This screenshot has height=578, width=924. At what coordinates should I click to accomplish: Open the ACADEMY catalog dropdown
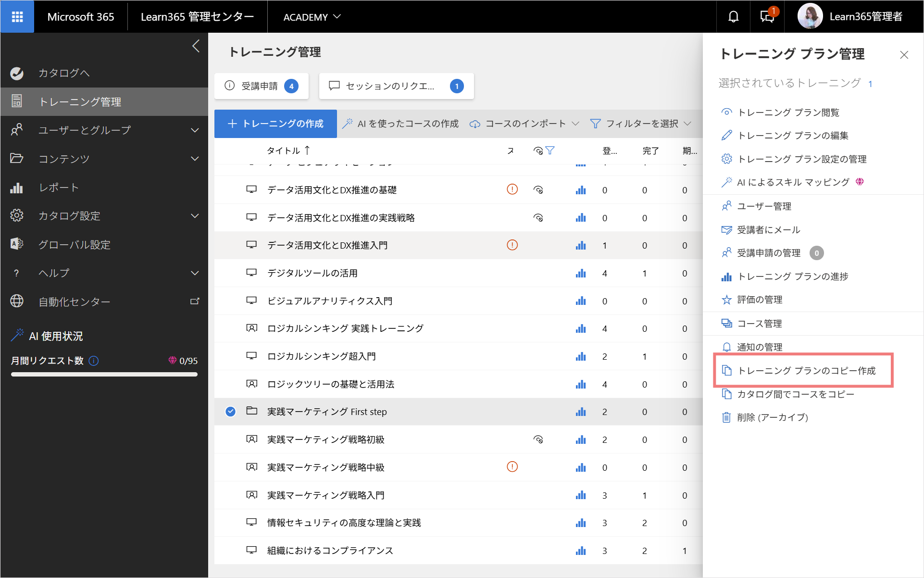click(x=312, y=17)
